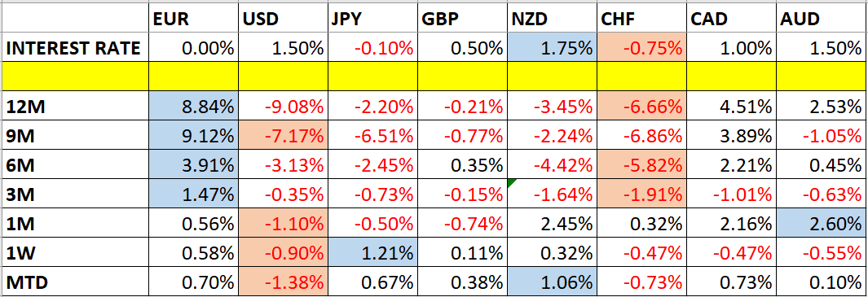
Task: Select the INTEREST RATE row label
Action: tap(75, 48)
